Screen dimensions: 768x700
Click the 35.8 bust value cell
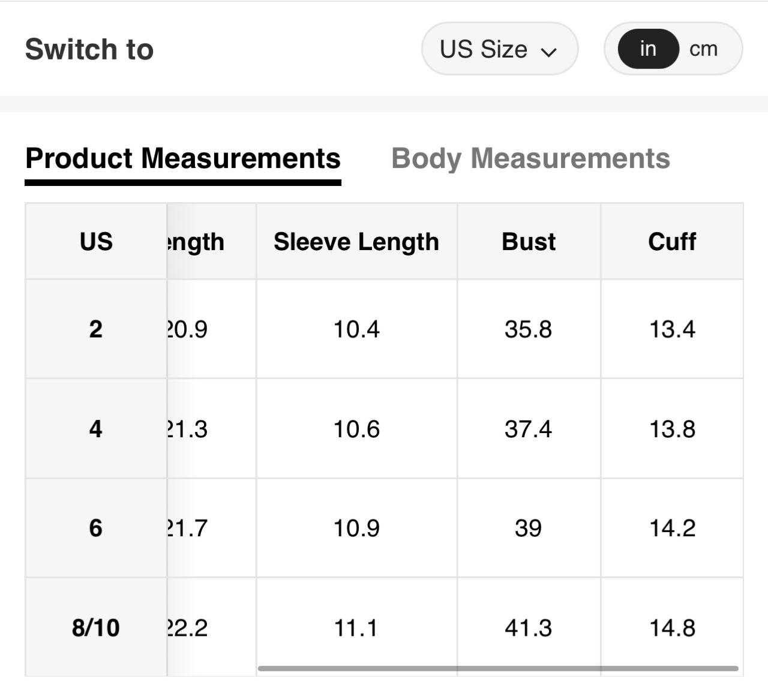coord(528,329)
